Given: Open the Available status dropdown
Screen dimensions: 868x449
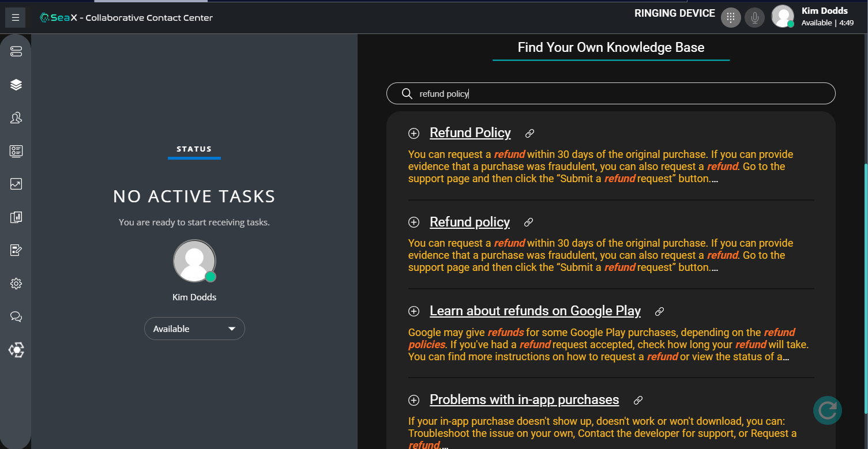Looking at the screenshot, I should 194,329.
